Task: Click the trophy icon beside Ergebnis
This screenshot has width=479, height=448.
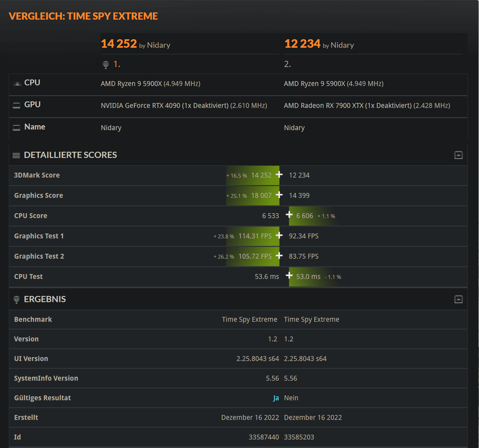Action: 17,300
